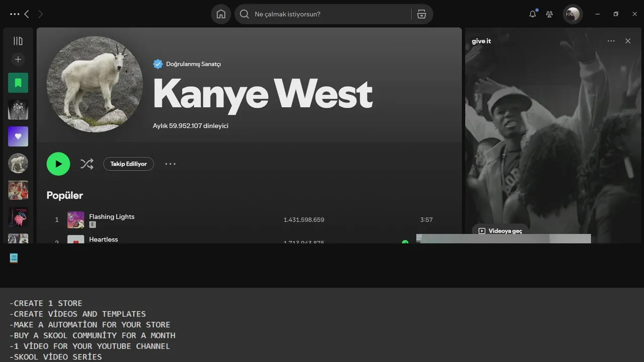Open the notifications bell
Viewport: 644px width, 362px height.
click(532, 14)
